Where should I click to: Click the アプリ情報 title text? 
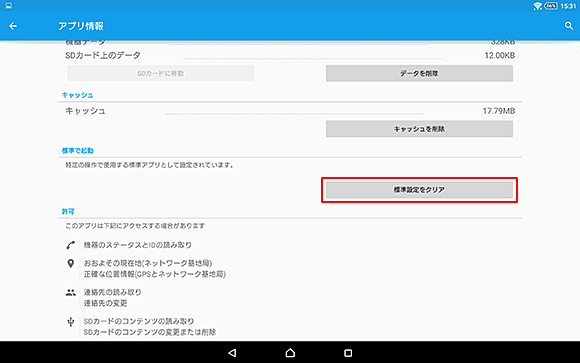[81, 26]
